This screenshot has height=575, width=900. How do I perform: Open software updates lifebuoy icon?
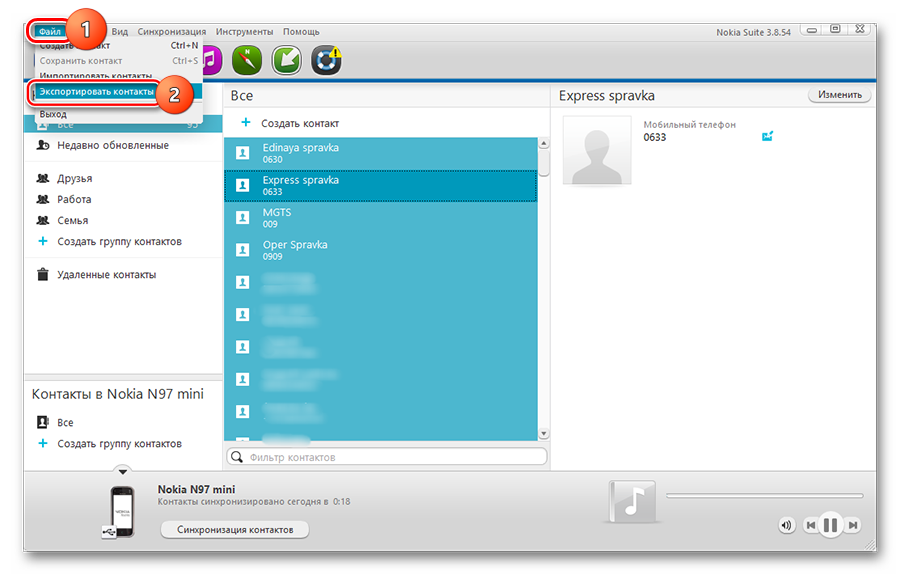coord(326,60)
